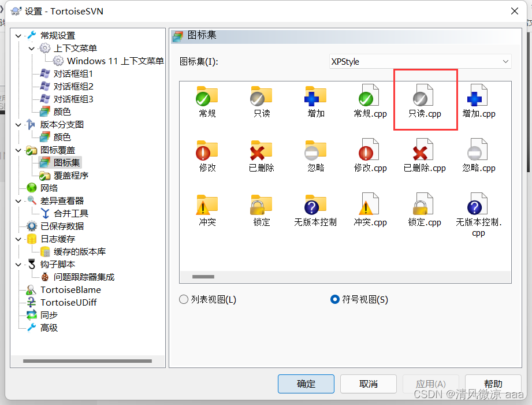Collapse the 钩子脚本 tree node
The height and width of the screenshot is (405, 532).
(18, 265)
